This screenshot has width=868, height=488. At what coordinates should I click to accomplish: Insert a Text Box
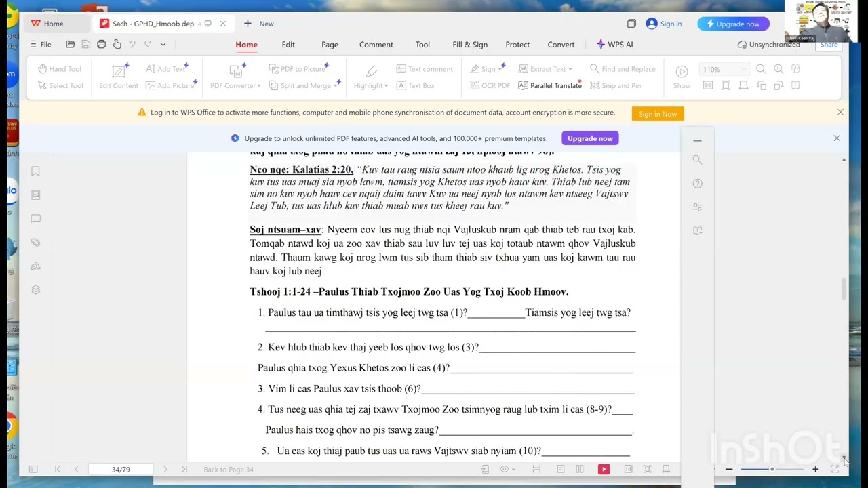(x=415, y=85)
